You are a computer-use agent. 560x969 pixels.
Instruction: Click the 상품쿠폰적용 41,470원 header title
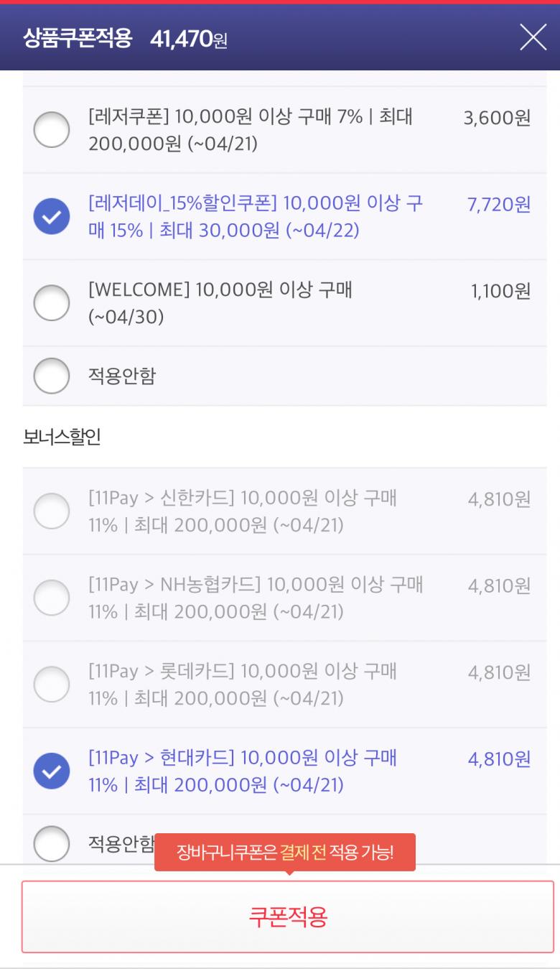click(x=126, y=39)
